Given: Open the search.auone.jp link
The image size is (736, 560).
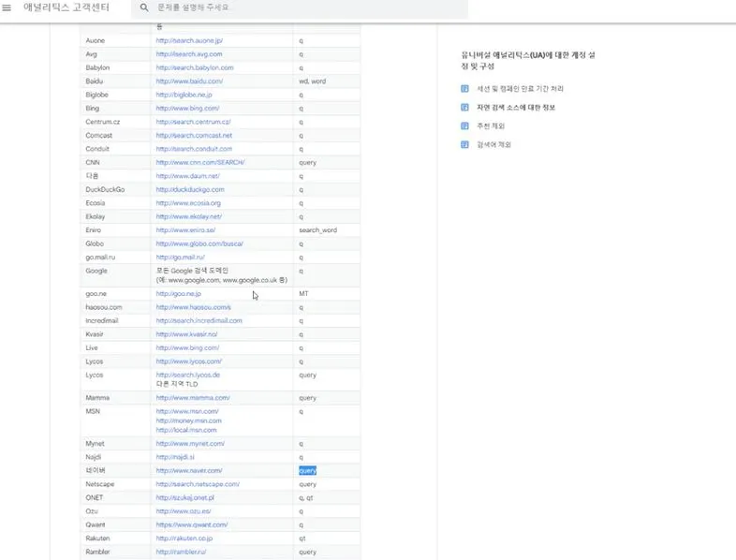Looking at the screenshot, I should coord(189,41).
